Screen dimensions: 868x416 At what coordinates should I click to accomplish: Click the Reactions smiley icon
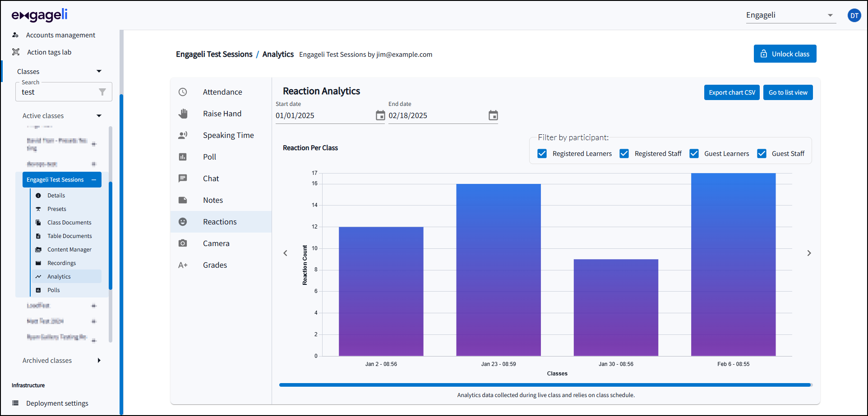[183, 222]
